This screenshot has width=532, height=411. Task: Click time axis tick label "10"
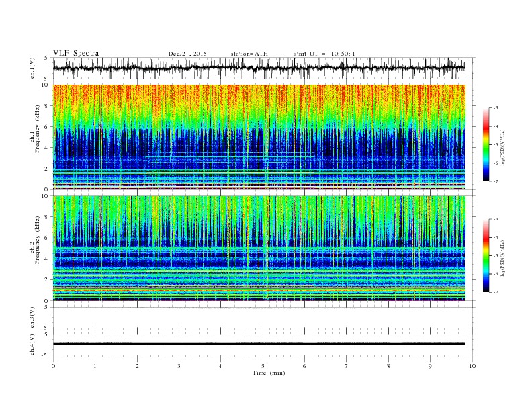[x=472, y=366]
